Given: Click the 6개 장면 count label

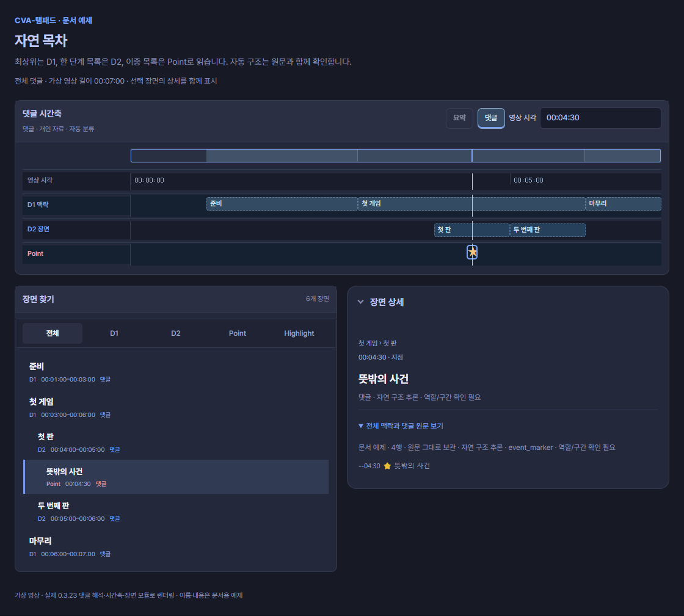Looking at the screenshot, I should tap(318, 299).
